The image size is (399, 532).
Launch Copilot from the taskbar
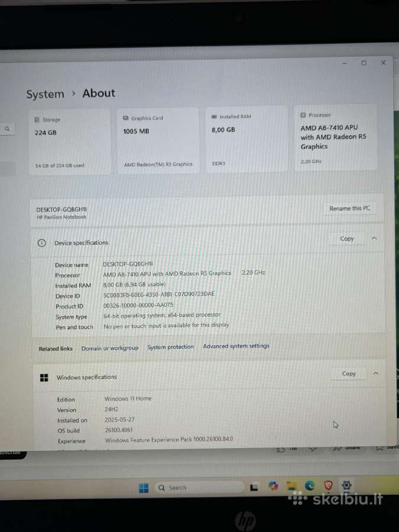point(273,486)
